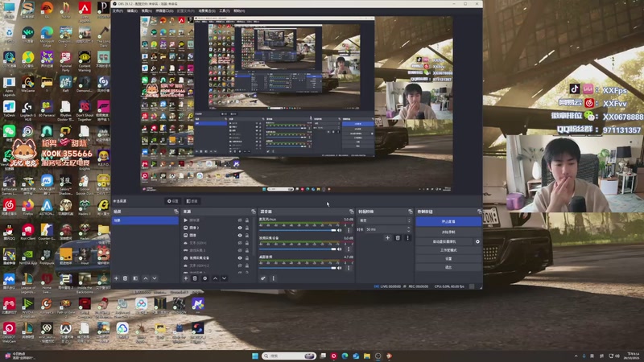Open 停靠窗口(D) menu in OBS
This screenshot has height=362, width=644.
(164, 10)
